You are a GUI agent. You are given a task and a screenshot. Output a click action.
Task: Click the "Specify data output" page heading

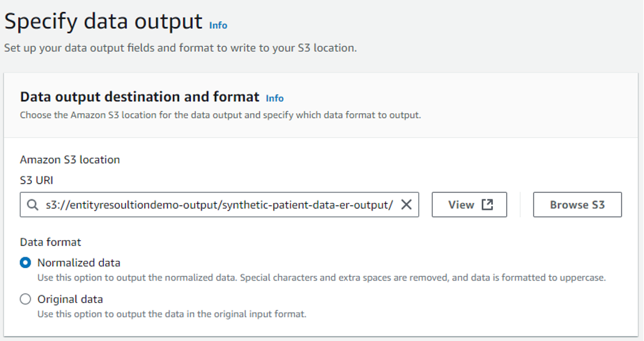click(x=104, y=22)
